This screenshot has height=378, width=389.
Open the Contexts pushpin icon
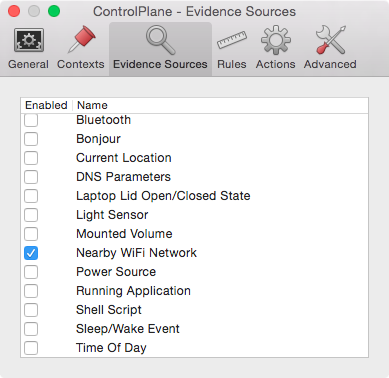tap(81, 40)
